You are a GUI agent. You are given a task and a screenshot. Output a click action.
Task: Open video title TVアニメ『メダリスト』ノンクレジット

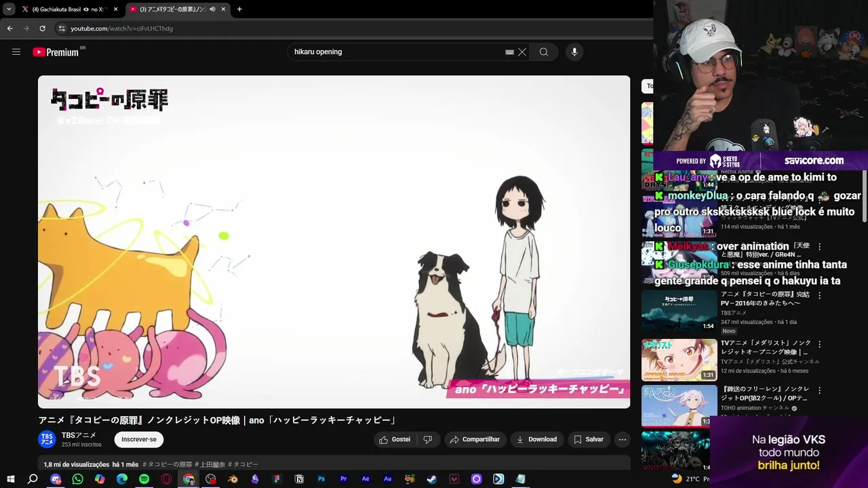[765, 348]
